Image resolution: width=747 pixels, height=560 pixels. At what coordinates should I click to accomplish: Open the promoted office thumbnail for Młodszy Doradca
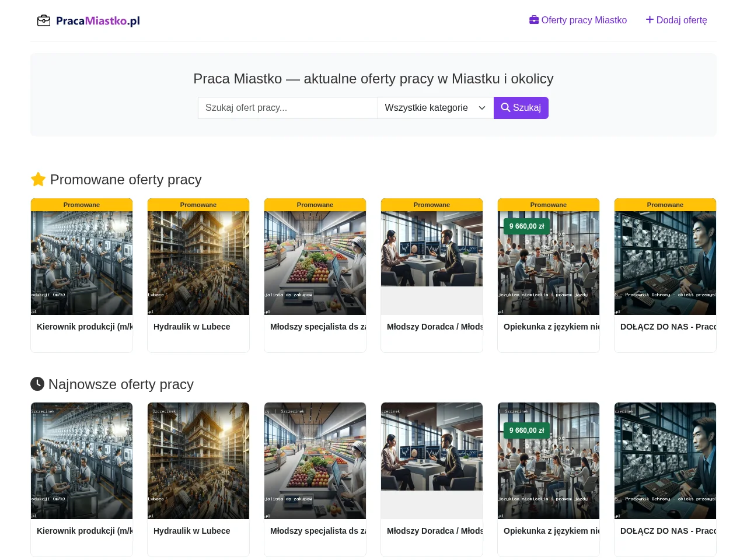click(432, 249)
